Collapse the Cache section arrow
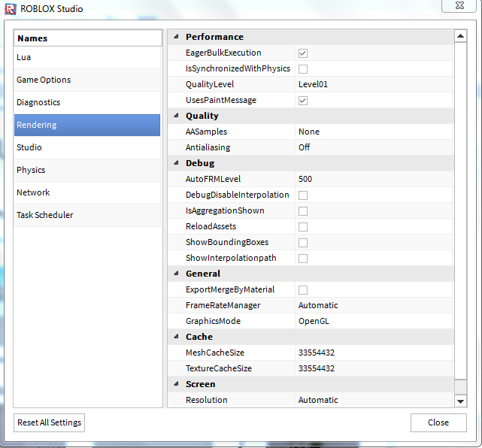Image resolution: width=482 pixels, height=448 pixels. (177, 337)
